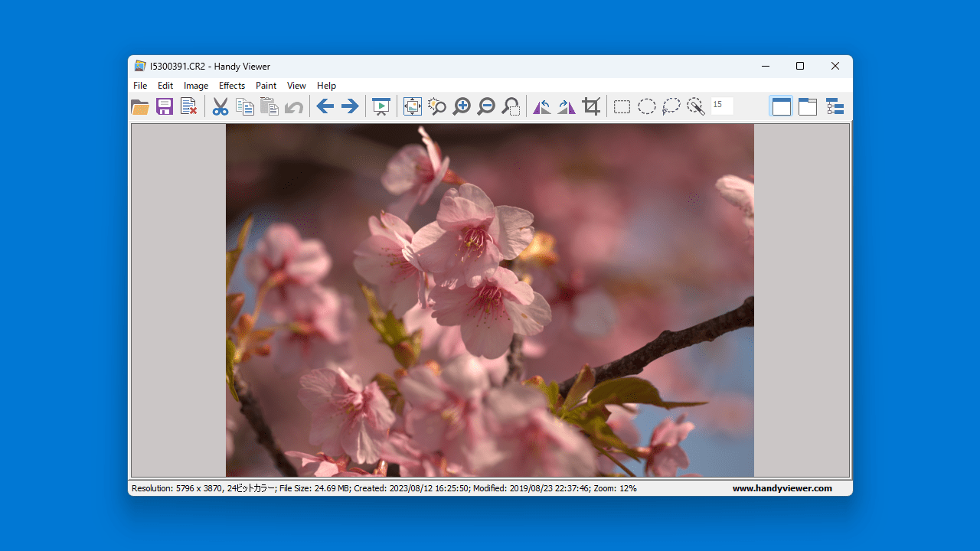Zoom to selection with the magnifier icon
The height and width of the screenshot is (551, 980).
511,106
